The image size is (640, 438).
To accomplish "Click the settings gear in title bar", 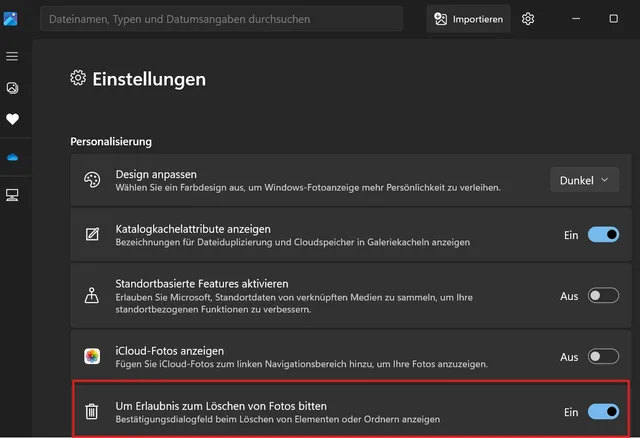I will click(528, 18).
